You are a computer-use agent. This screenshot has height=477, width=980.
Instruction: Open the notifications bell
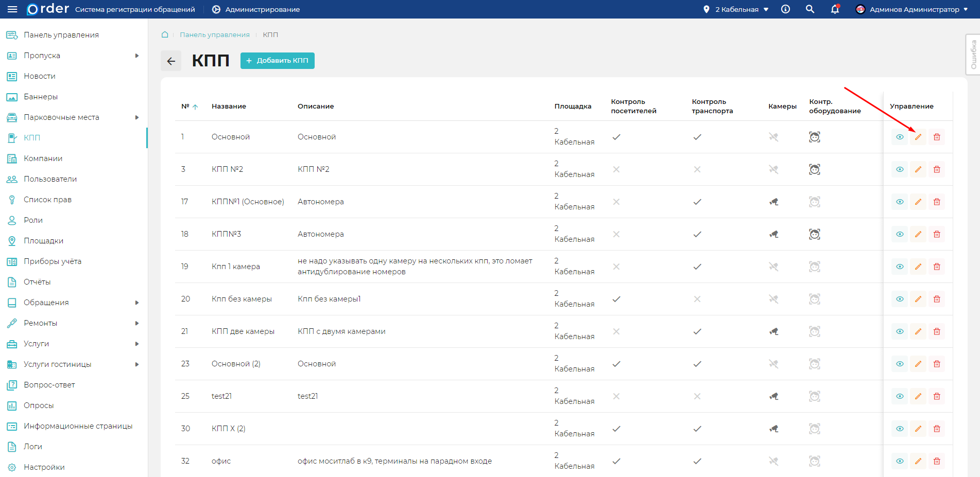point(835,9)
